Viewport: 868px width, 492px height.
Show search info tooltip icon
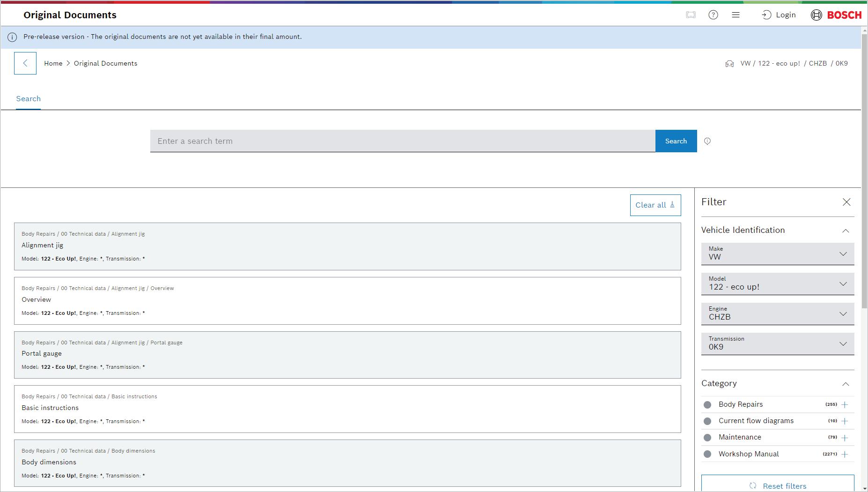point(707,141)
